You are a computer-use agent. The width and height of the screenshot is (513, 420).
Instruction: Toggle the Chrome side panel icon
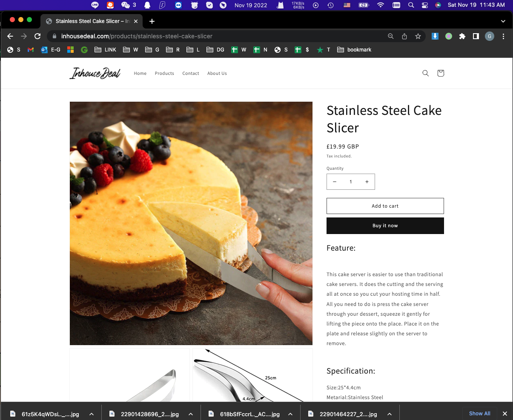[x=476, y=36]
